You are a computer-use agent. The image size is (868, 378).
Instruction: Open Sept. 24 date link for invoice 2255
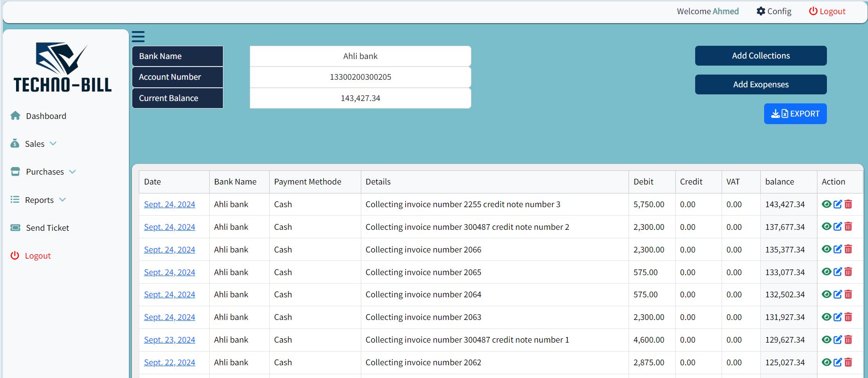click(170, 204)
